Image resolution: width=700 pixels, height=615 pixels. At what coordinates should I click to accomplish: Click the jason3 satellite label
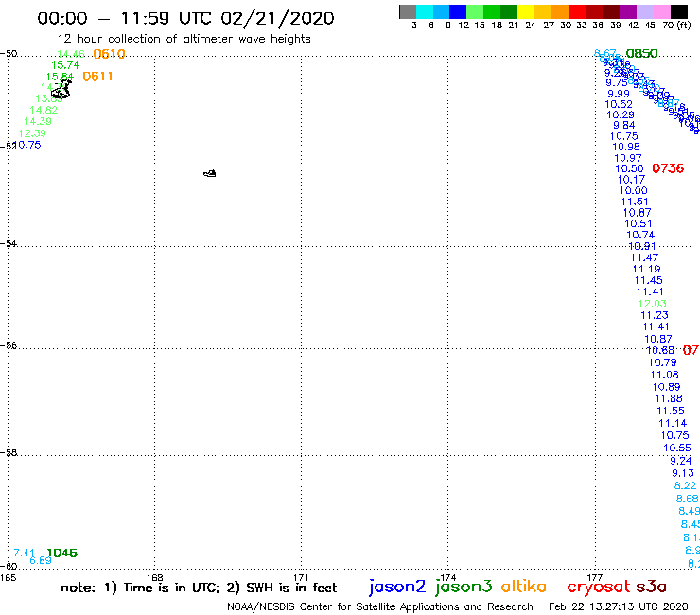[464, 587]
